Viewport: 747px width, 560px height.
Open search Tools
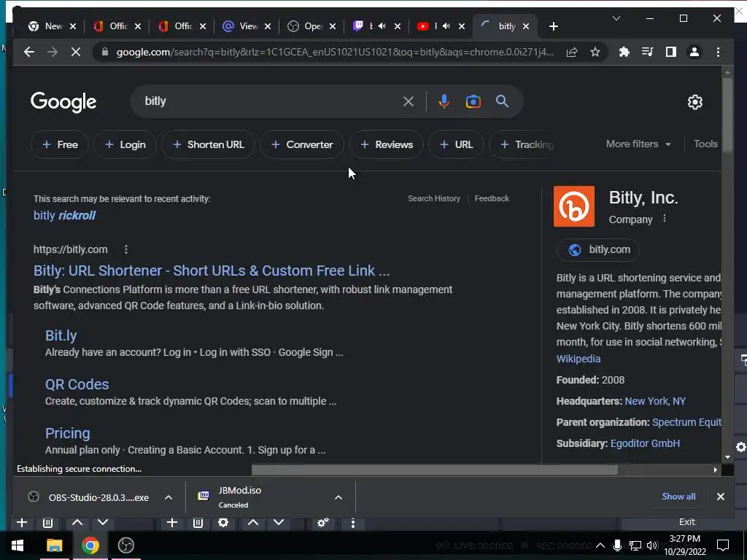(x=705, y=144)
